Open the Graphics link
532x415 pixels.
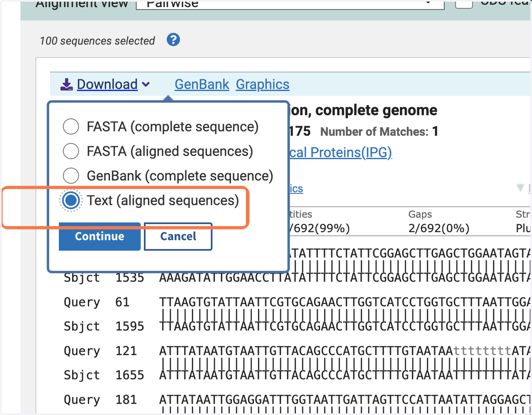click(x=262, y=84)
